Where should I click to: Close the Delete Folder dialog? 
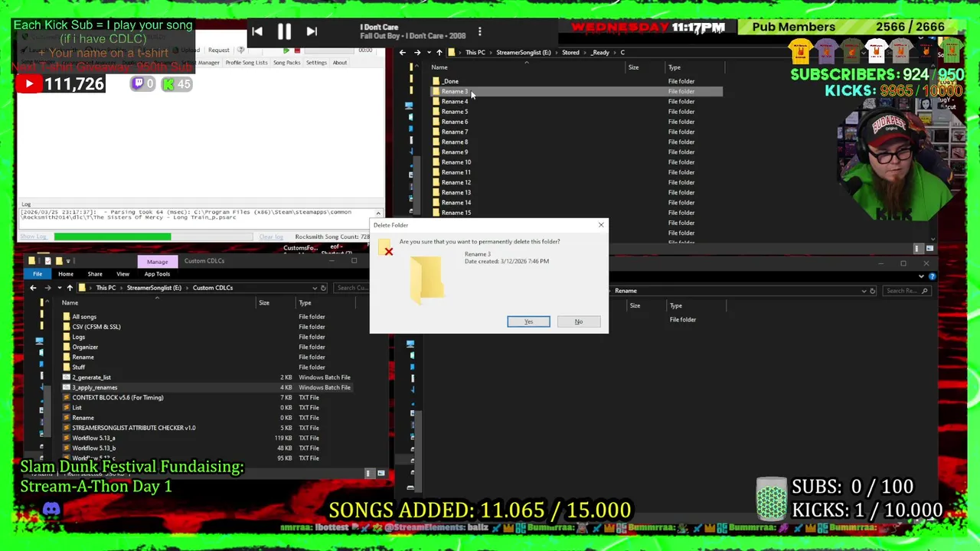pyautogui.click(x=601, y=225)
